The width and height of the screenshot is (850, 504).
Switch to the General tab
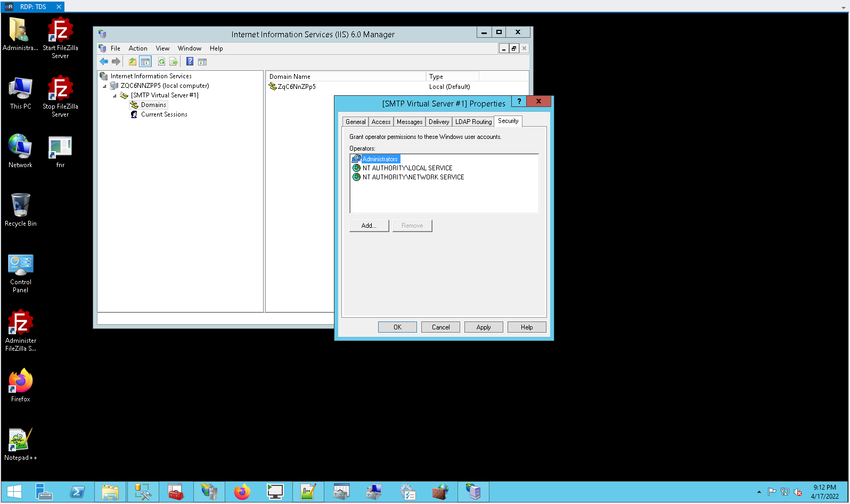pos(356,122)
